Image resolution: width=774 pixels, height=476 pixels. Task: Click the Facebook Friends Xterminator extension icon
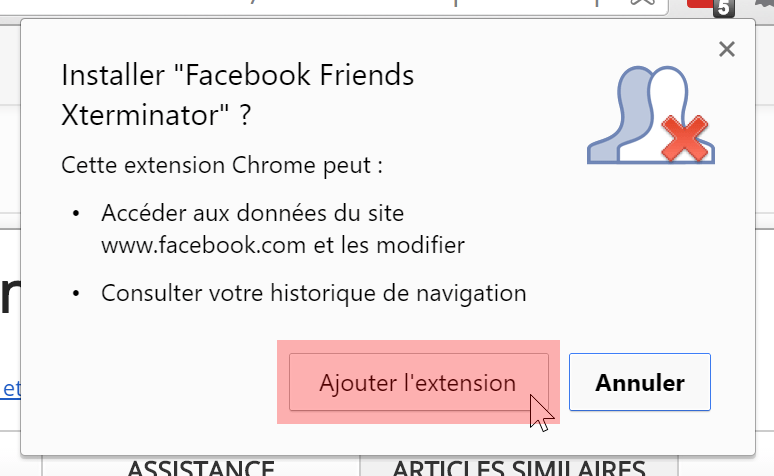tap(651, 115)
